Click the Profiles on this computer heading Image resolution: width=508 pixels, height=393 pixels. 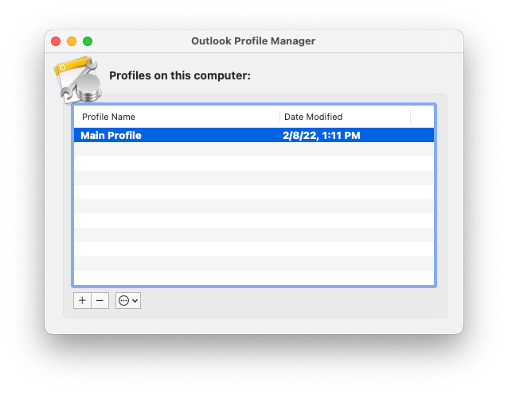180,76
